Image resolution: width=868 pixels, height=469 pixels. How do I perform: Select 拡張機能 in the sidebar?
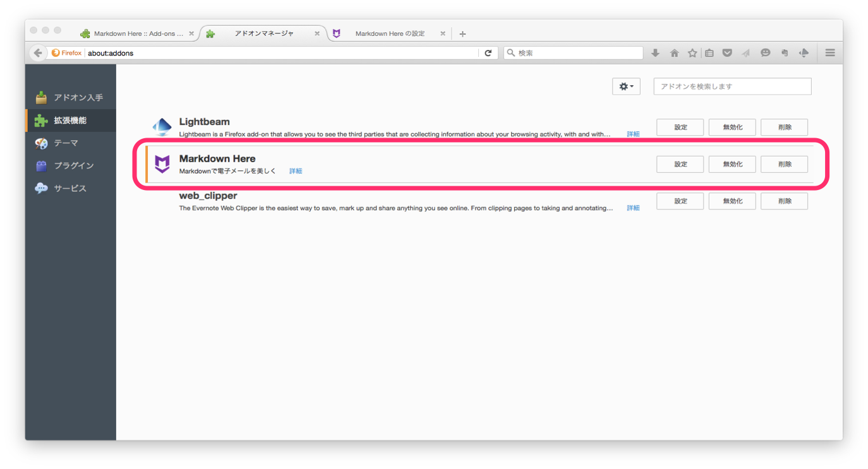[71, 121]
